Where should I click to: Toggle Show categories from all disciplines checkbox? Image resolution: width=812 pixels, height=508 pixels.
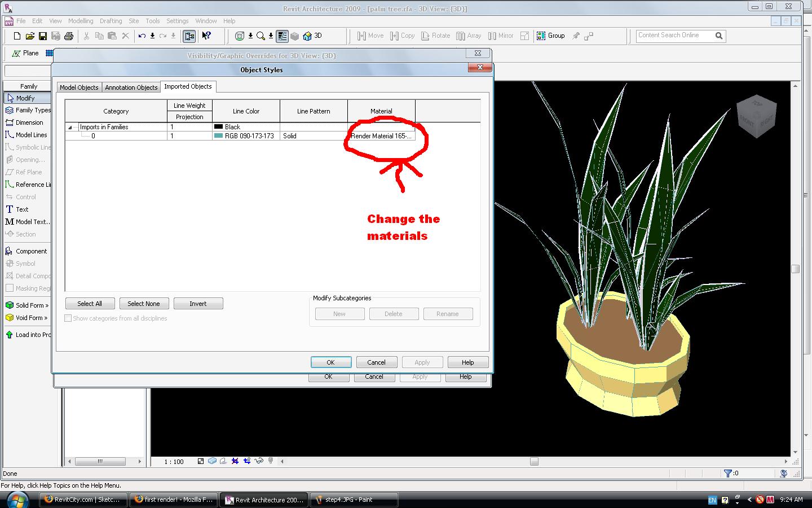[68, 318]
